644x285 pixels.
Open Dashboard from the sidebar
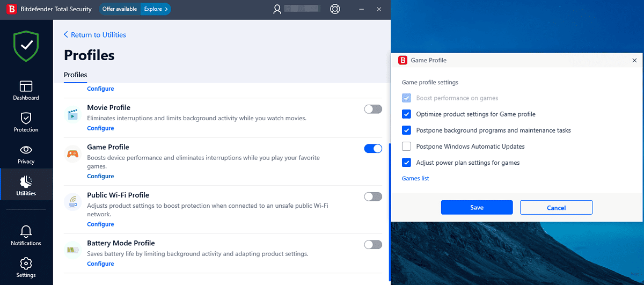(26, 91)
